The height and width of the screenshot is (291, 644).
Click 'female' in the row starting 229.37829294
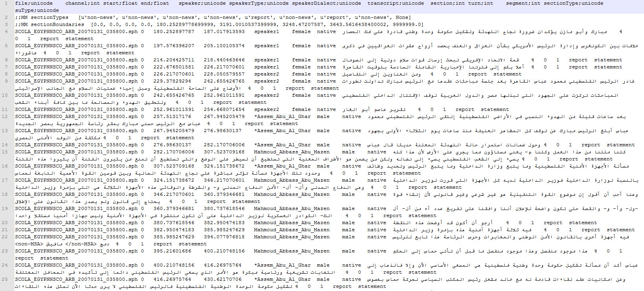pyautogui.click(x=301, y=81)
